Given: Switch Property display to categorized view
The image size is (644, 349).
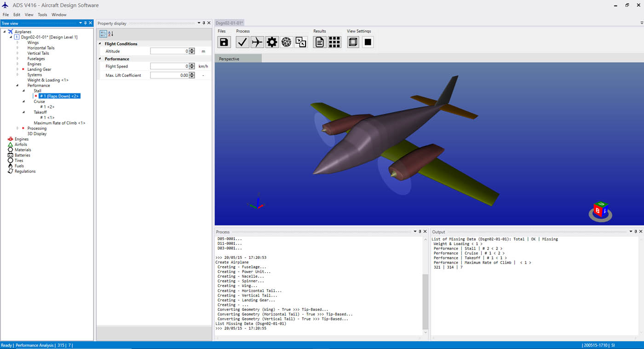Looking at the screenshot, I should [x=103, y=34].
